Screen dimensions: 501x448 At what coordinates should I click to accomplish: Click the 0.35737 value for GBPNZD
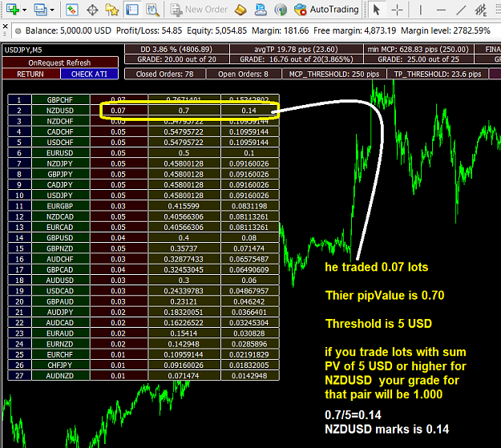(184, 248)
